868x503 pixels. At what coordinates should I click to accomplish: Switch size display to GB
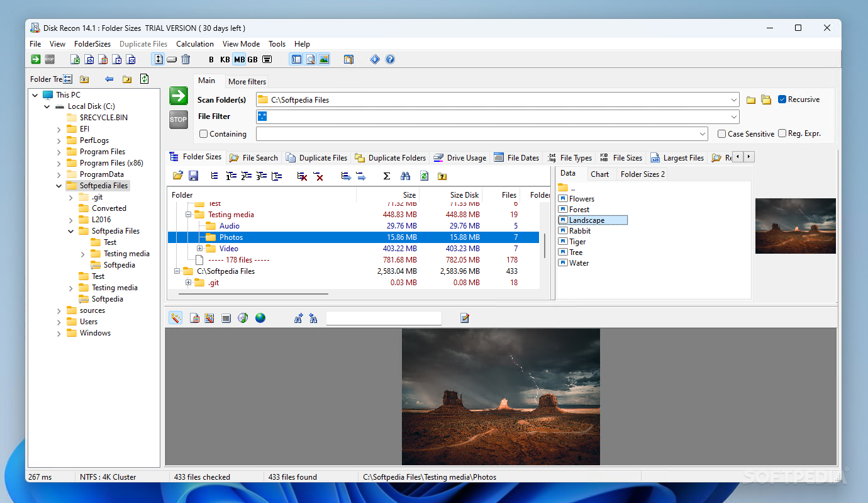coord(252,59)
